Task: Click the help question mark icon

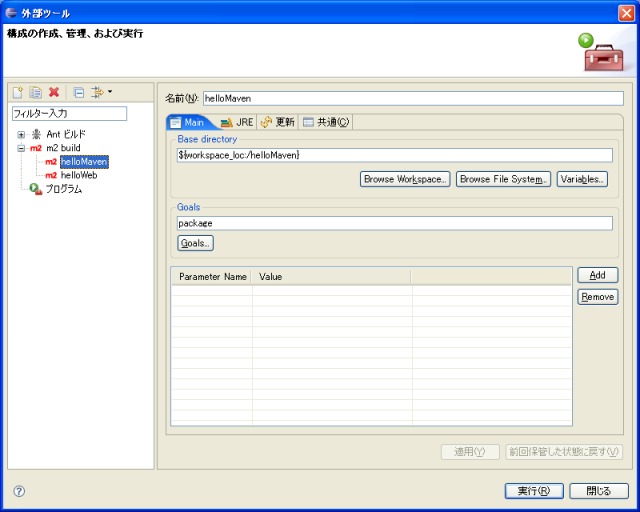Action: pyautogui.click(x=19, y=491)
